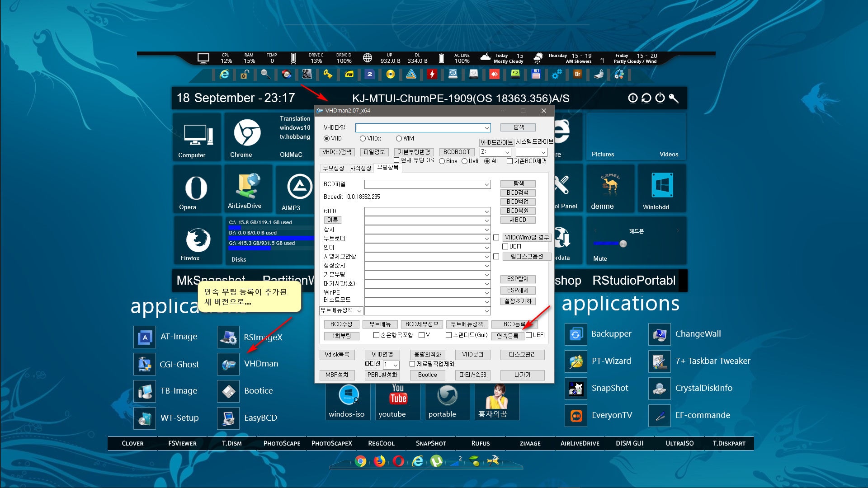
Task: Select the VHDx radio button
Action: click(x=363, y=139)
